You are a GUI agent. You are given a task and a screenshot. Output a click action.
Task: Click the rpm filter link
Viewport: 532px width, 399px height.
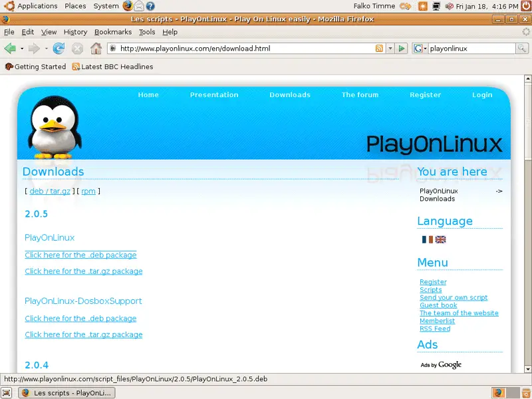pos(88,191)
